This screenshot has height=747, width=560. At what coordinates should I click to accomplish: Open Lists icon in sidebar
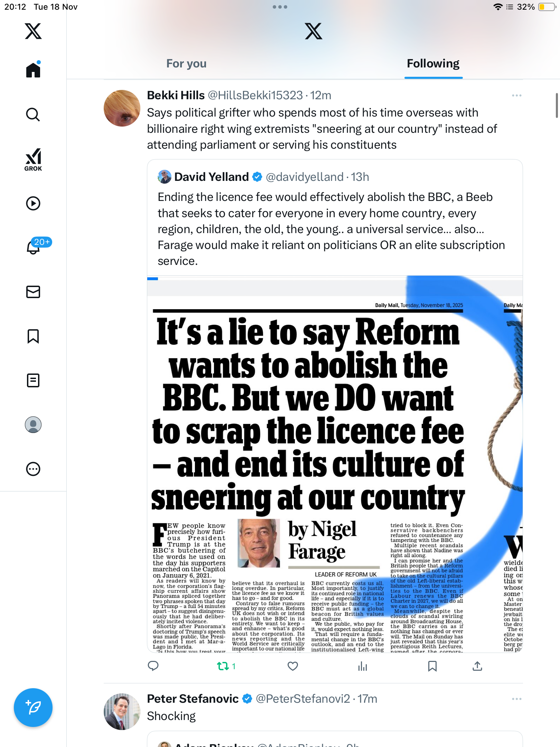(x=33, y=380)
